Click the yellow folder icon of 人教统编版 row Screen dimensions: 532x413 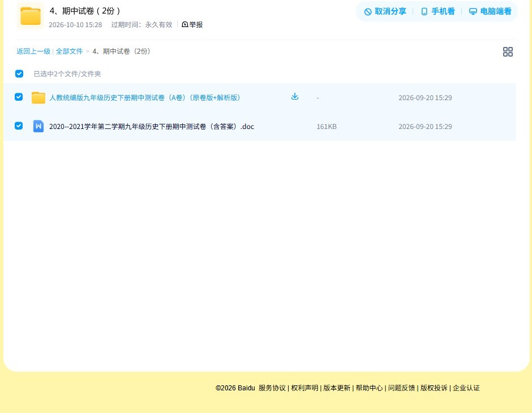(38, 98)
